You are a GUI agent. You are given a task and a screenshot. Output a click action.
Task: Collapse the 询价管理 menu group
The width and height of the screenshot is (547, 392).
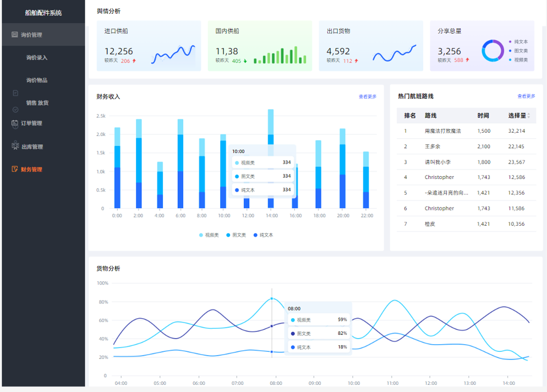click(43, 35)
